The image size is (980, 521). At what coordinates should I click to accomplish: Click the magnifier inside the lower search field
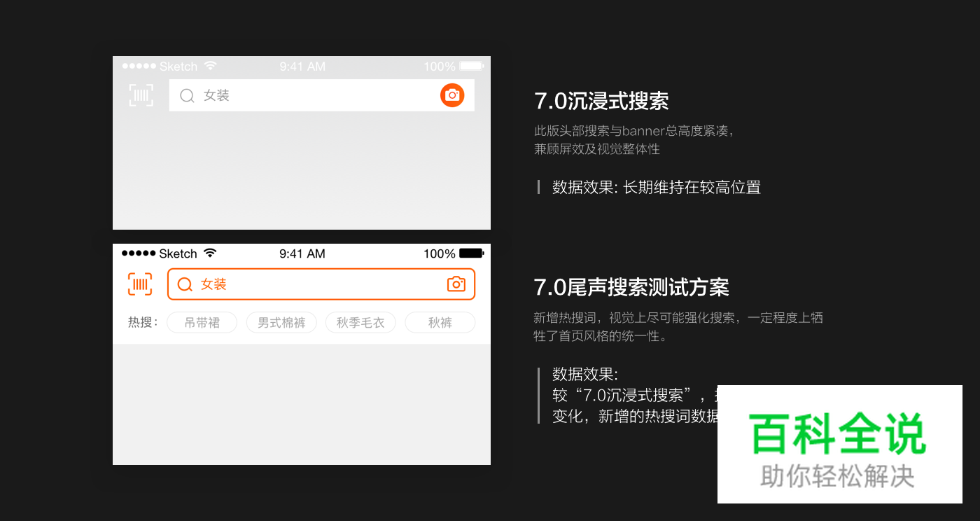click(185, 284)
